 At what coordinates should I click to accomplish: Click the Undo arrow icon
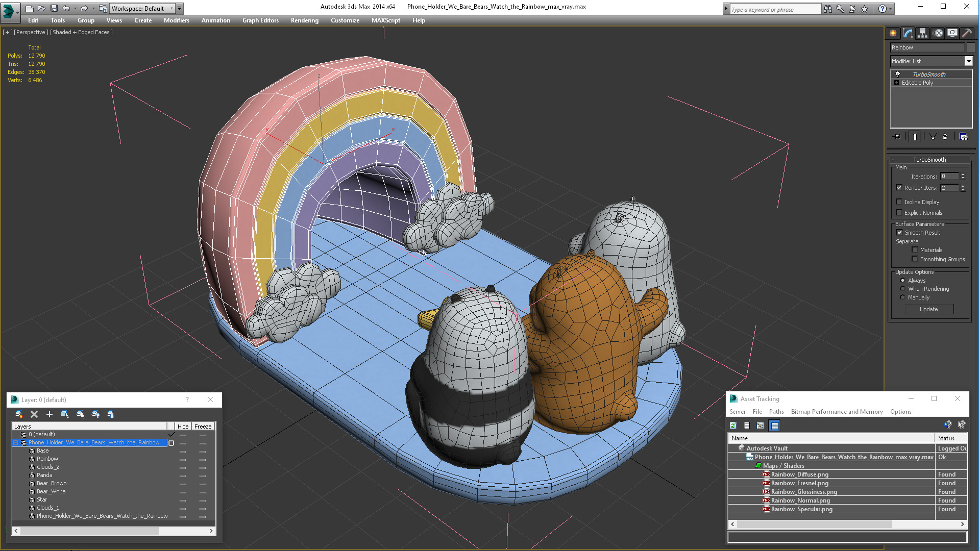click(x=66, y=8)
